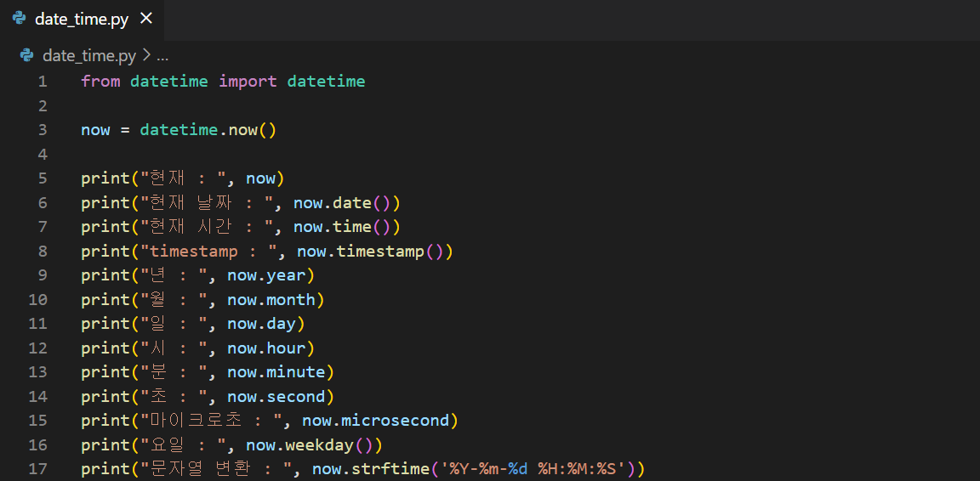Image resolution: width=980 pixels, height=481 pixels.
Task: Click the Python icon in the breadcrumb
Action: 27,55
